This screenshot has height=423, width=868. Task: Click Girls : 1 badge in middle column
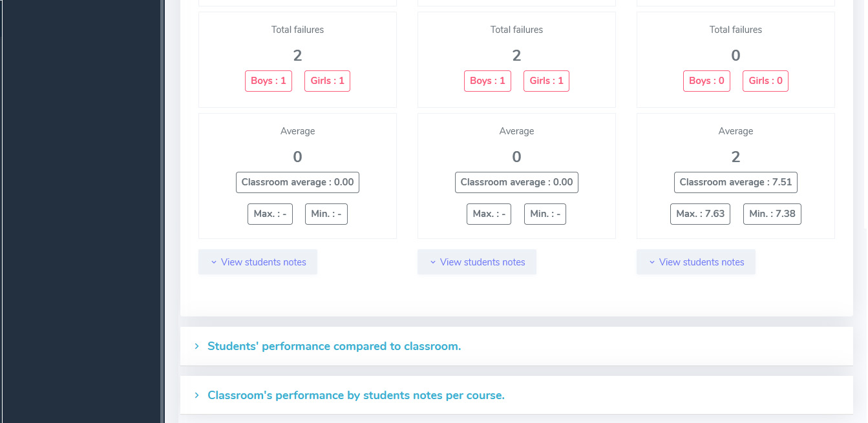pyautogui.click(x=546, y=81)
